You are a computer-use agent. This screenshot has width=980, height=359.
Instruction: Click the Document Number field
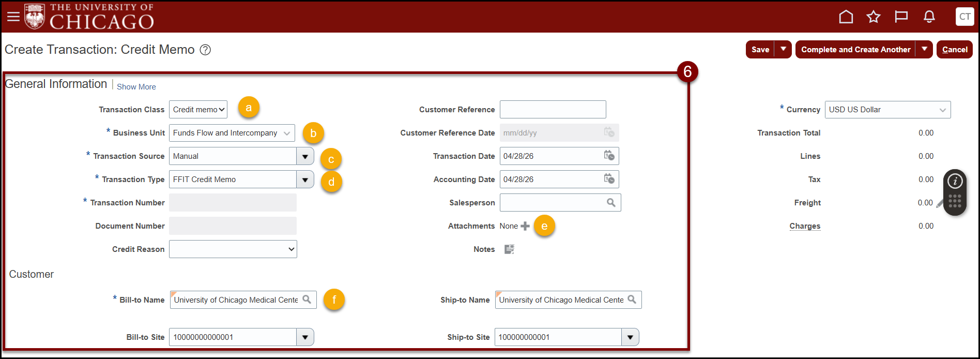tap(233, 226)
